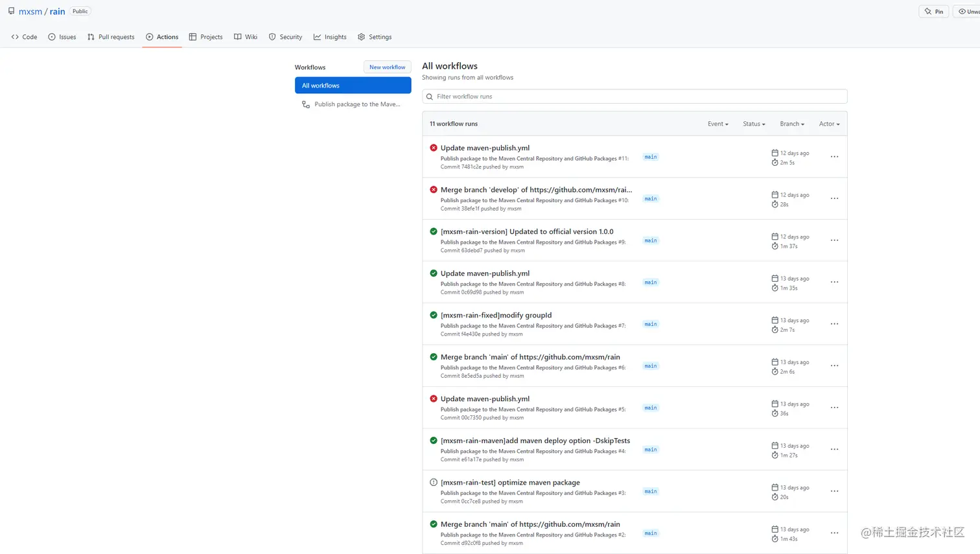Open run #11 Update maven-publish.yml
This screenshot has width=980, height=554.
tap(485, 148)
